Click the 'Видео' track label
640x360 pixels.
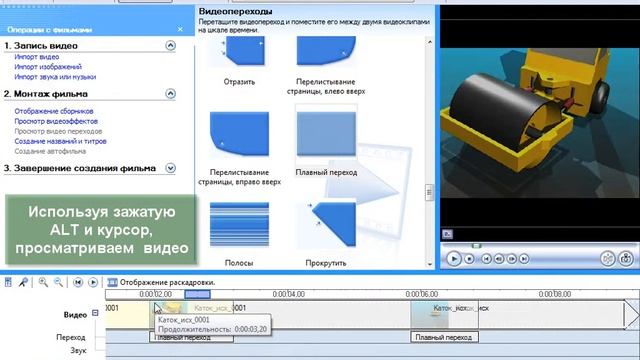pyautogui.click(x=75, y=315)
